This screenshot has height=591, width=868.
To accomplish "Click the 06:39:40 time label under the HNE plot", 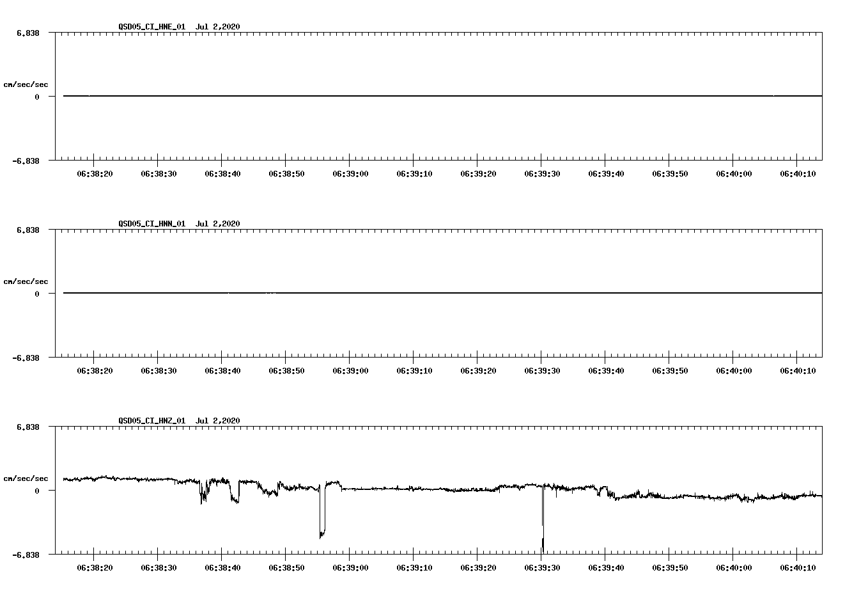I will tap(606, 173).
